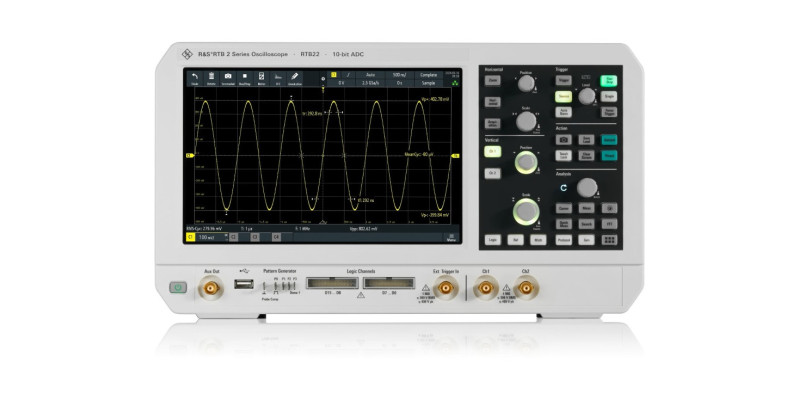This screenshot has height=400, width=800.
Task: Toggle the Auto Norm trigger mode key
Action: coord(564,112)
